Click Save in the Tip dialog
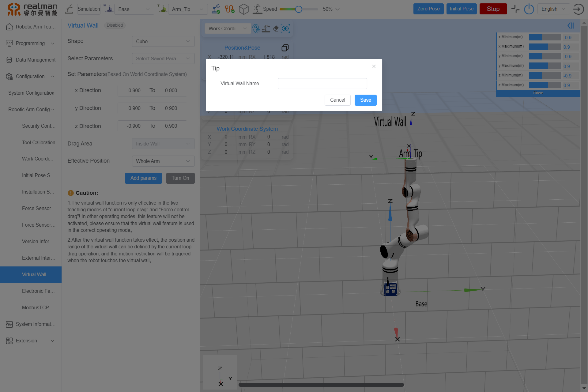The height and width of the screenshot is (392, 588). tap(365, 100)
